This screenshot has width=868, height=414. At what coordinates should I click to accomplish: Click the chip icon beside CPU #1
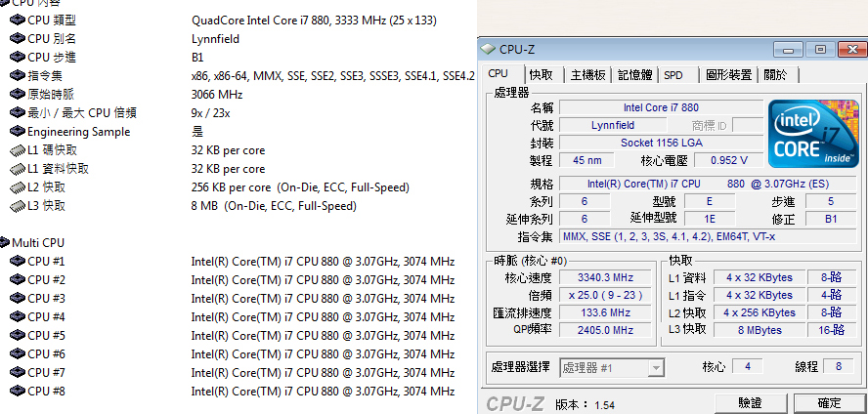tap(18, 262)
